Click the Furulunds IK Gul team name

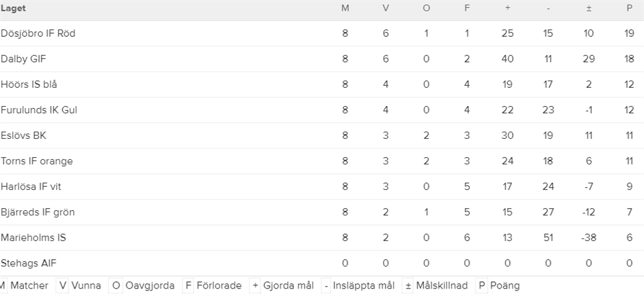(x=39, y=110)
